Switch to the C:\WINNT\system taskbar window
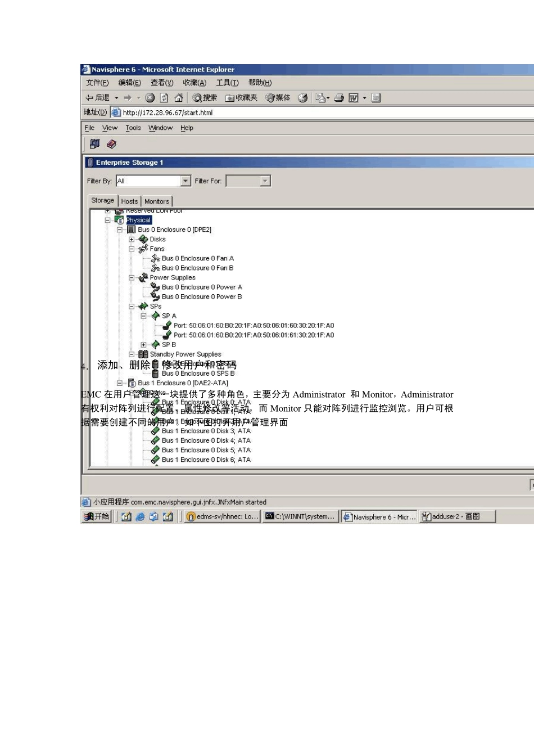 pyautogui.click(x=300, y=516)
